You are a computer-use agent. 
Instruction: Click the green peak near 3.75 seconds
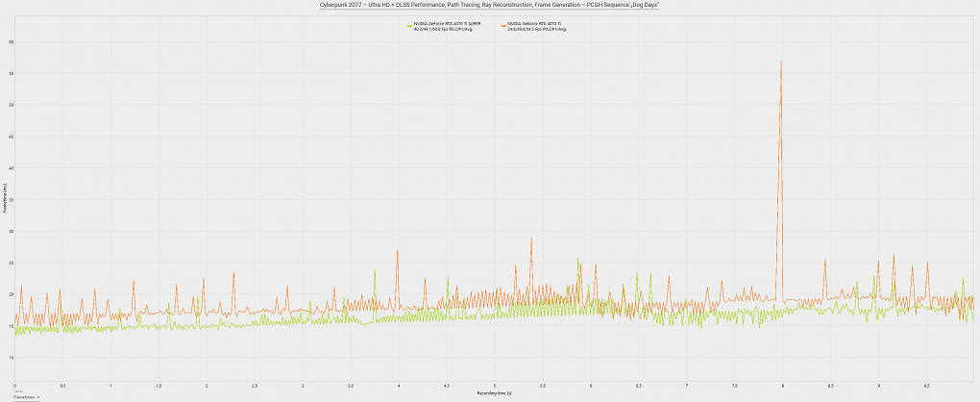click(x=375, y=270)
